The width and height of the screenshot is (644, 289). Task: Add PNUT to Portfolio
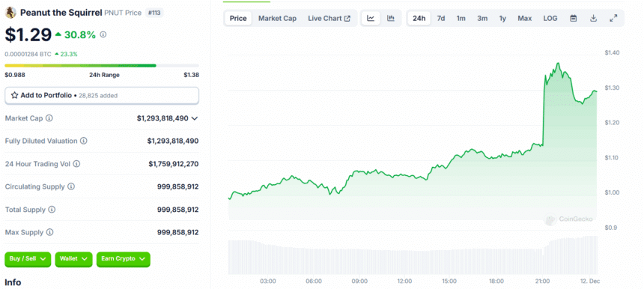point(102,95)
